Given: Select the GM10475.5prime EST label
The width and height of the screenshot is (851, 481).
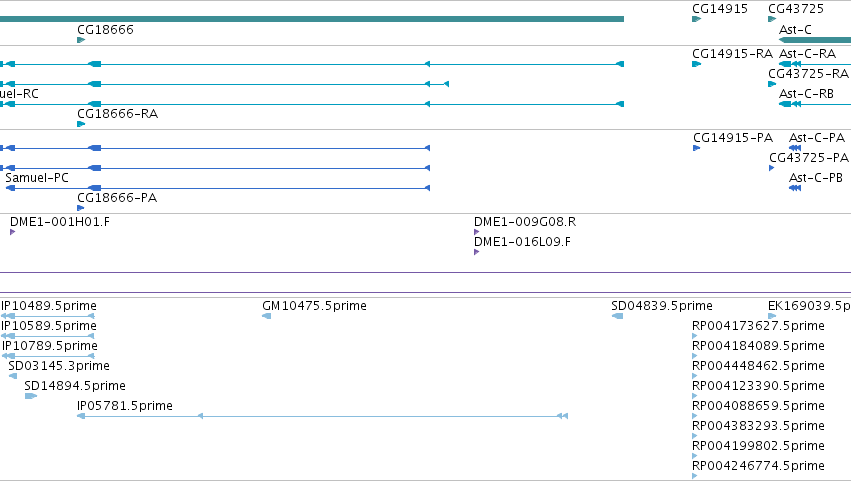Looking at the screenshot, I should pos(314,306).
